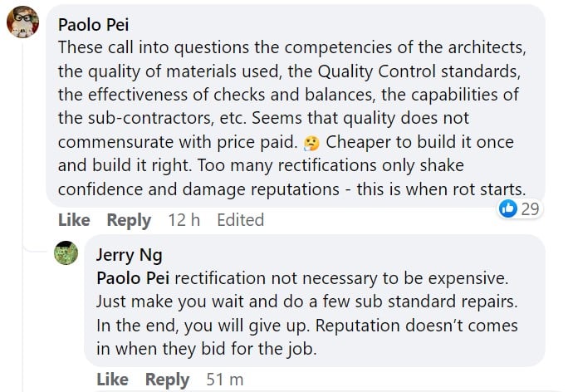Click the phrase 'Reputation doesn't comes' in reply
The width and height of the screenshot is (568, 392).
(x=417, y=326)
